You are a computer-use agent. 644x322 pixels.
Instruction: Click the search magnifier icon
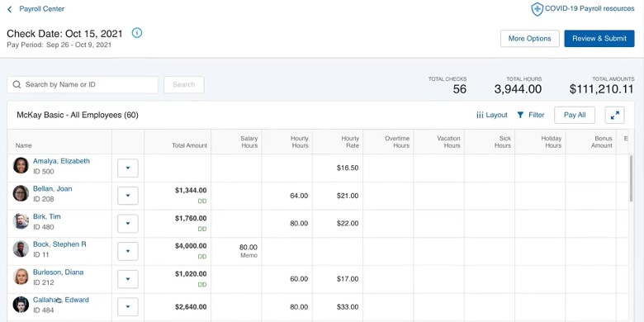click(x=17, y=84)
